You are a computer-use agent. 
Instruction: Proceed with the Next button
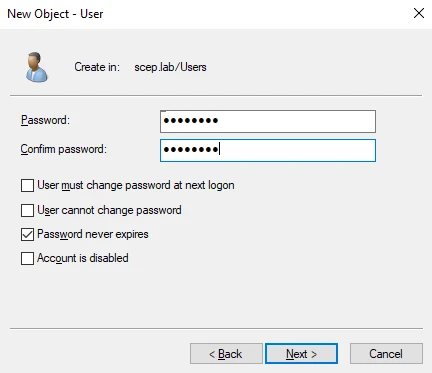(x=301, y=354)
